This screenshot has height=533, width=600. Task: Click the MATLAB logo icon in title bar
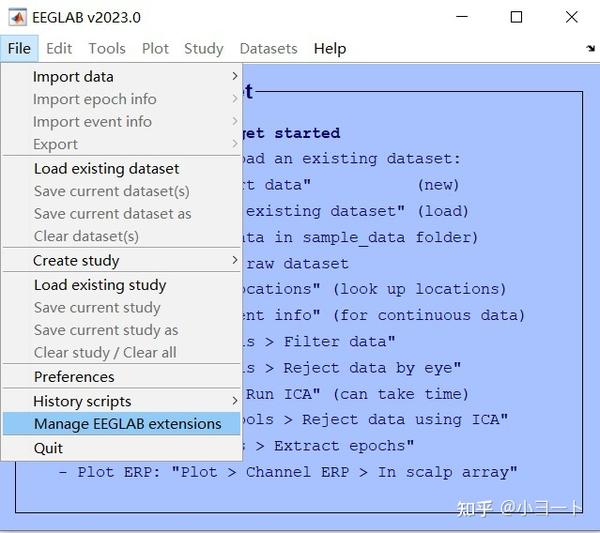tap(18, 17)
